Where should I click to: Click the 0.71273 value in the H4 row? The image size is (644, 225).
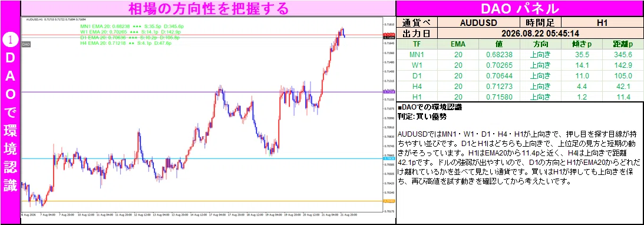(x=499, y=86)
